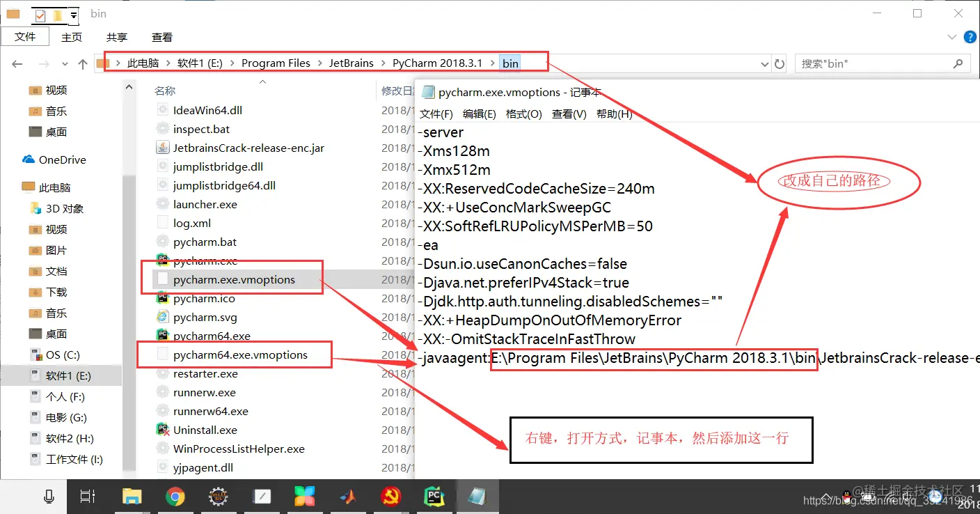Select the launcher.exe file
The image size is (980, 514).
[x=205, y=204]
